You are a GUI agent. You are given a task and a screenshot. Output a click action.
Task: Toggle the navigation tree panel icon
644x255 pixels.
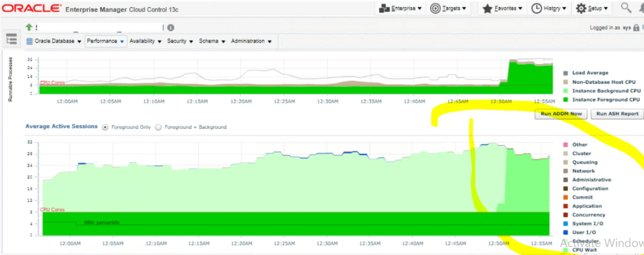click(x=11, y=39)
